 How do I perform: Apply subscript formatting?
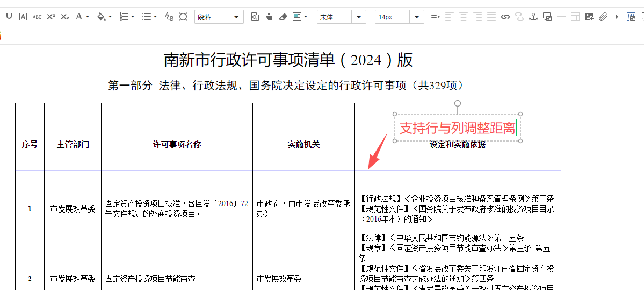pyautogui.click(x=65, y=17)
